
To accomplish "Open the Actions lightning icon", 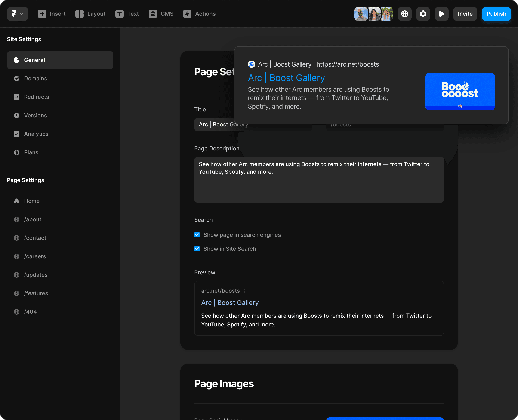I will [x=187, y=14].
